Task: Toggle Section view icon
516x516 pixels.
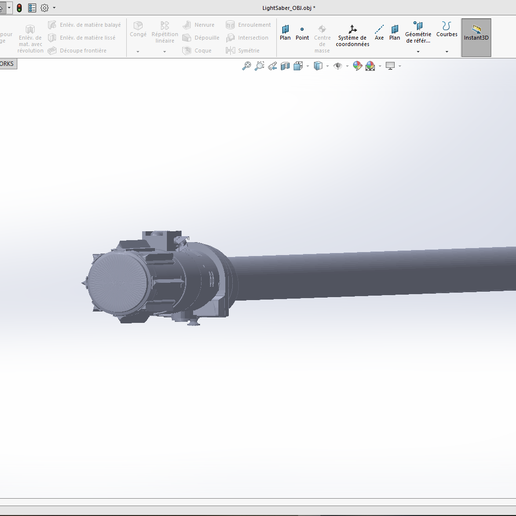Action: 285,66
